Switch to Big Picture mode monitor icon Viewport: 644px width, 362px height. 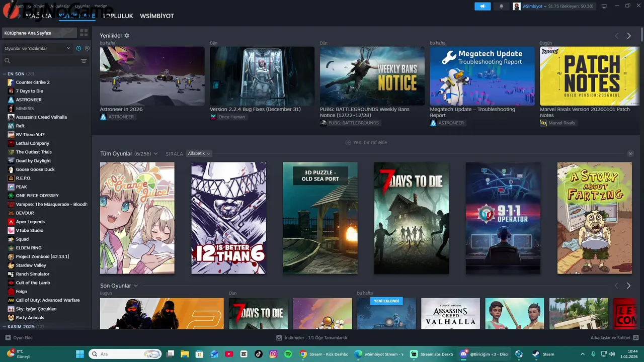coord(604,7)
